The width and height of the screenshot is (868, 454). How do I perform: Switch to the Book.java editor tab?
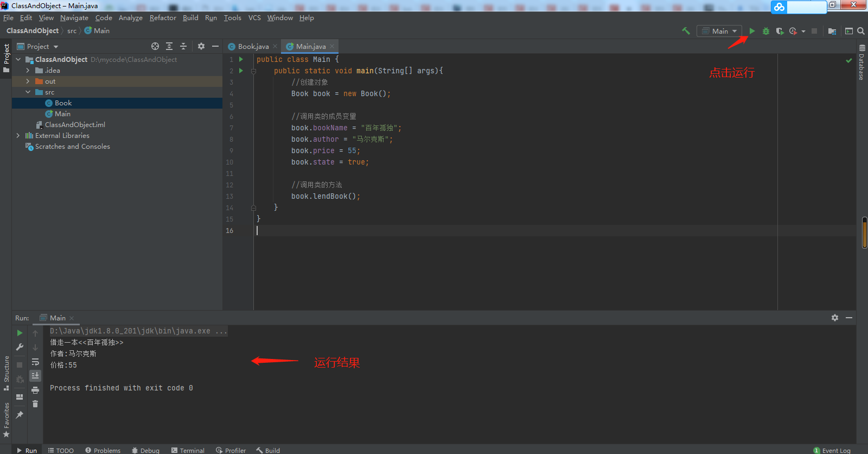click(x=253, y=47)
